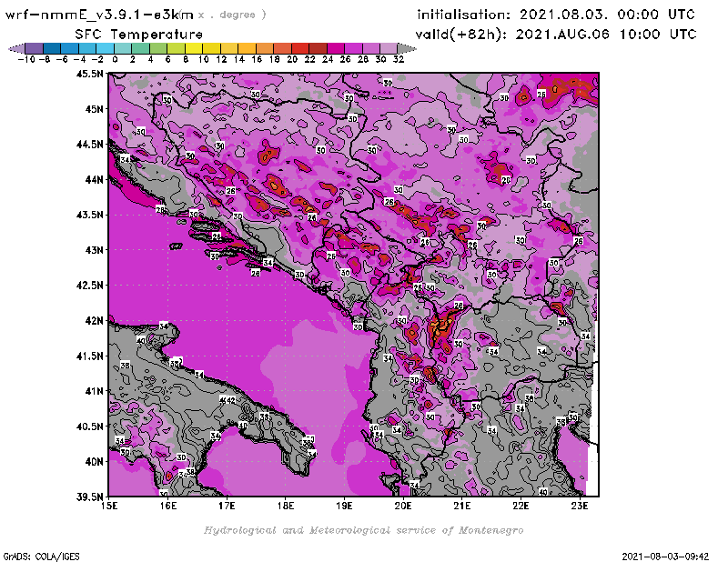Click the '18E' longitude label
Viewport: 728px width, 562px height.
point(286,506)
